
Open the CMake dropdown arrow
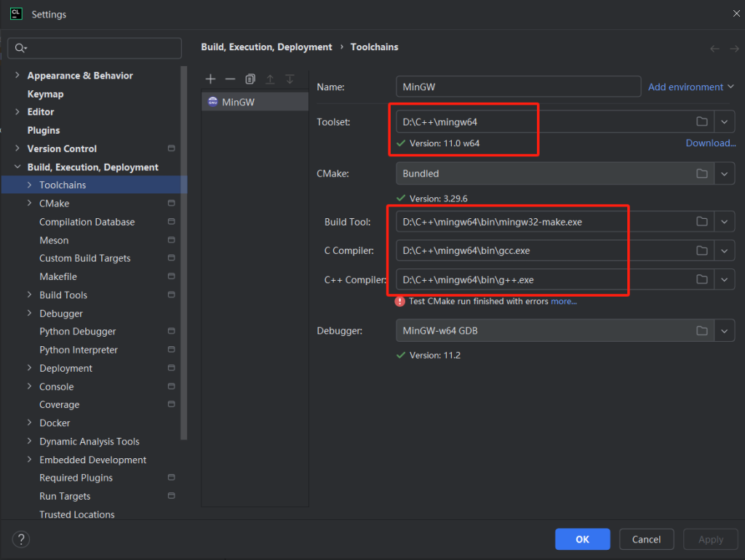click(x=724, y=173)
